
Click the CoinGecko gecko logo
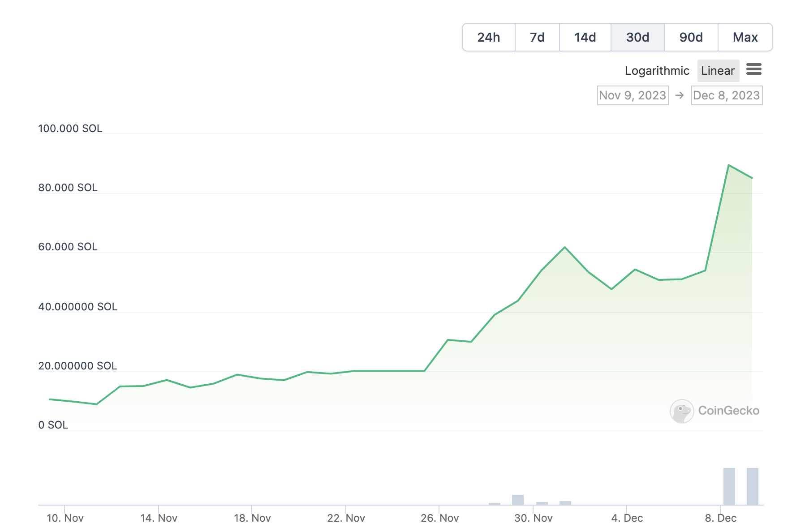point(681,411)
